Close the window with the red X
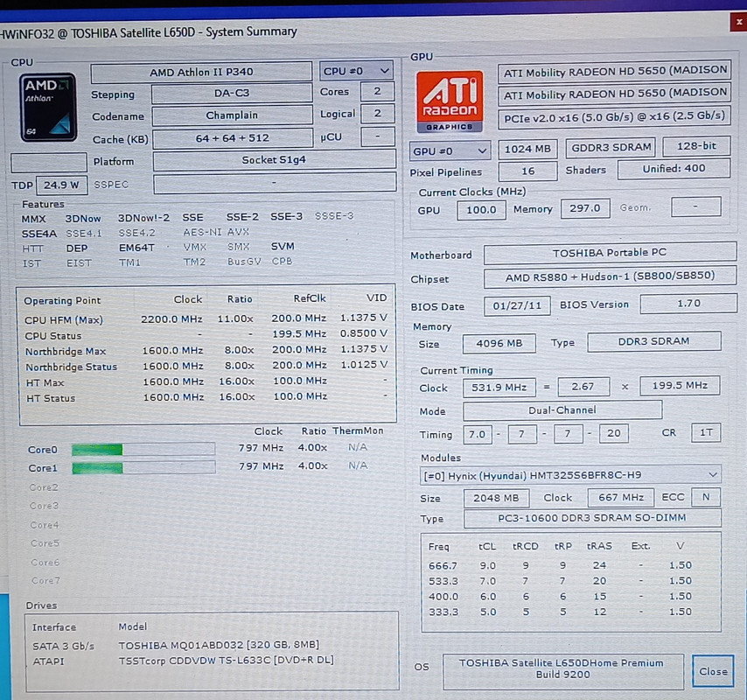747x700 pixels. [x=738, y=22]
